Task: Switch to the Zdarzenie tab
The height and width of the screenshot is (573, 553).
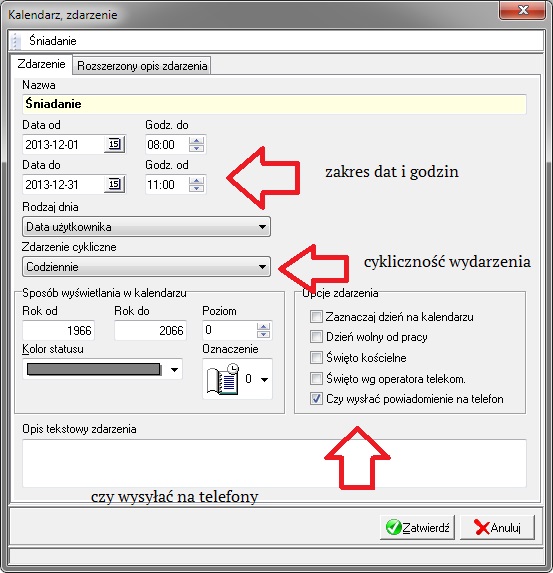Action: 41,64
